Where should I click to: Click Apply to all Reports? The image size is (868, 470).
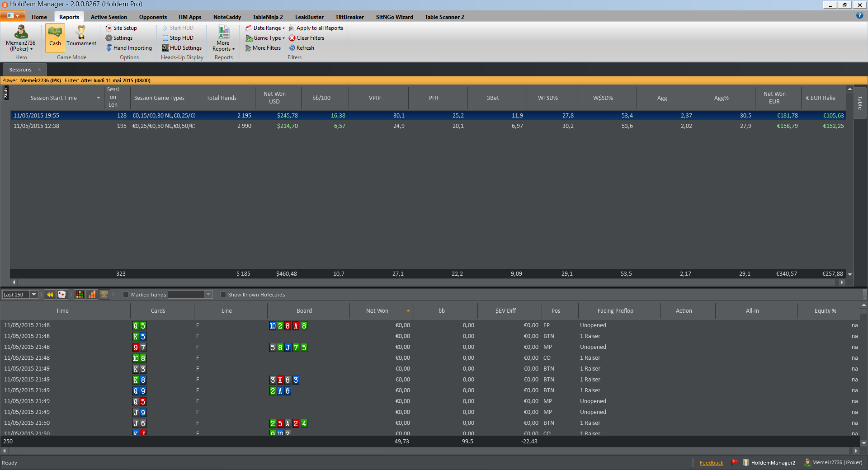coord(316,28)
